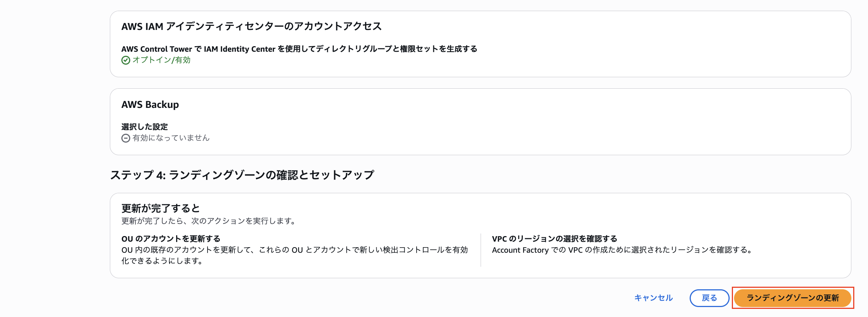
Task: Enable the IAM Identity Center opt-in setting
Action: (x=161, y=59)
